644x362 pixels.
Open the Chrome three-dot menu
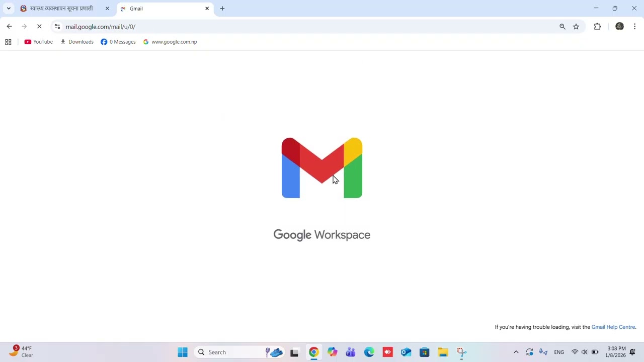click(634, 27)
